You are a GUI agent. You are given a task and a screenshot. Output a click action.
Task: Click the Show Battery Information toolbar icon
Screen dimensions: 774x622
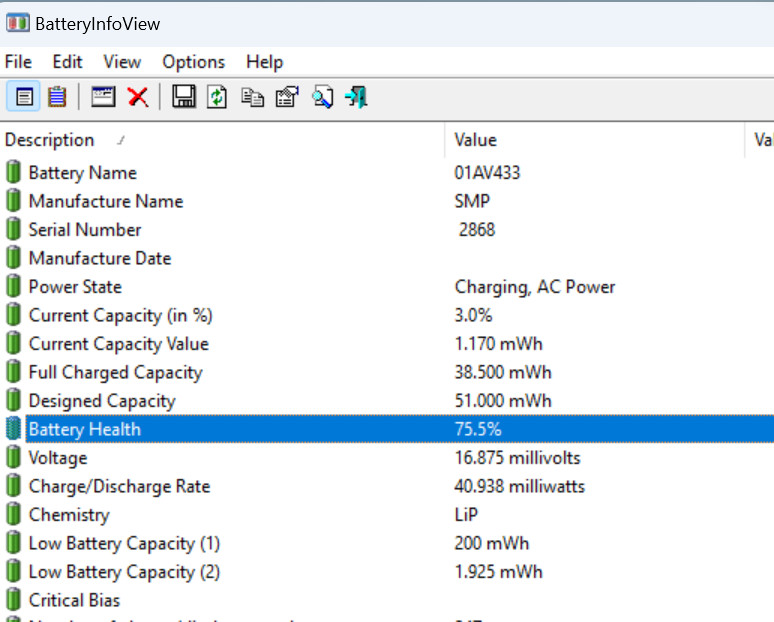click(24, 97)
